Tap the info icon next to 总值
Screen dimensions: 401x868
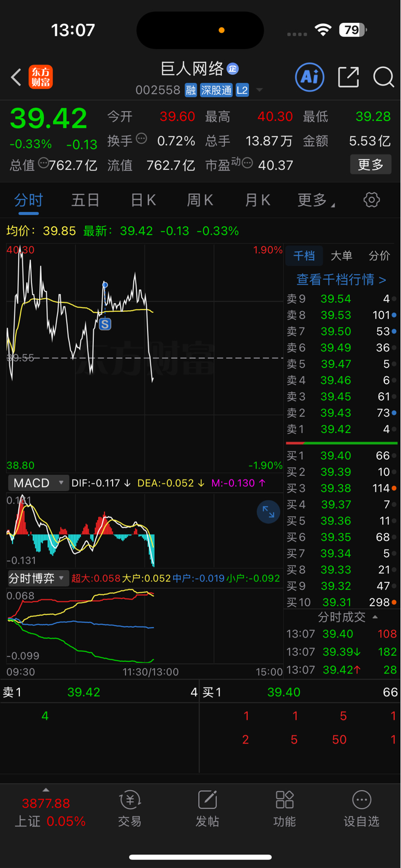coord(43,163)
